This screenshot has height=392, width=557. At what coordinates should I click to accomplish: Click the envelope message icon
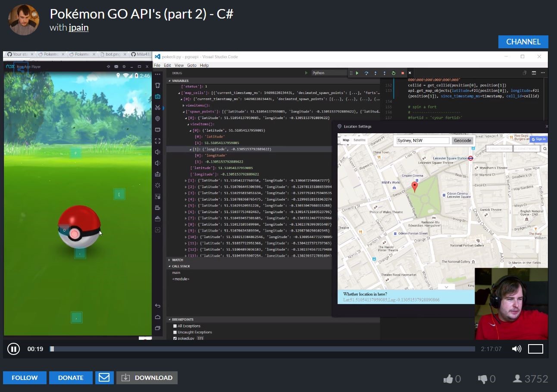[104, 377]
